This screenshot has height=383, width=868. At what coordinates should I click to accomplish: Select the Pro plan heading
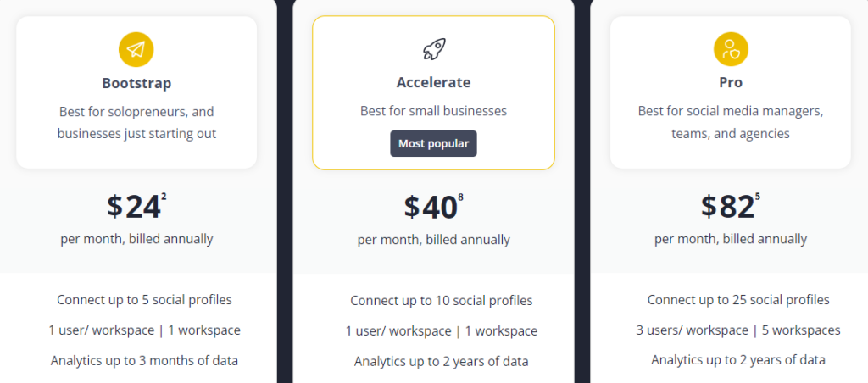coord(731,82)
